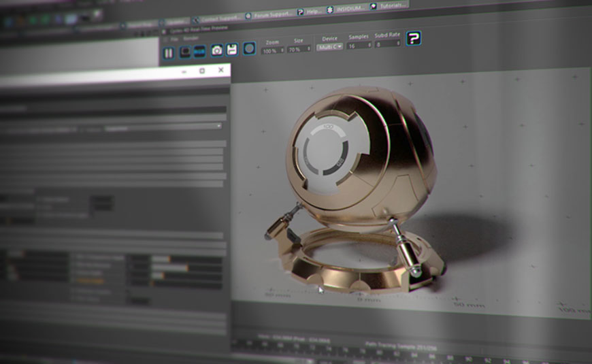
Task: Click the Zoom percentage stepper field
Action: 271,50
